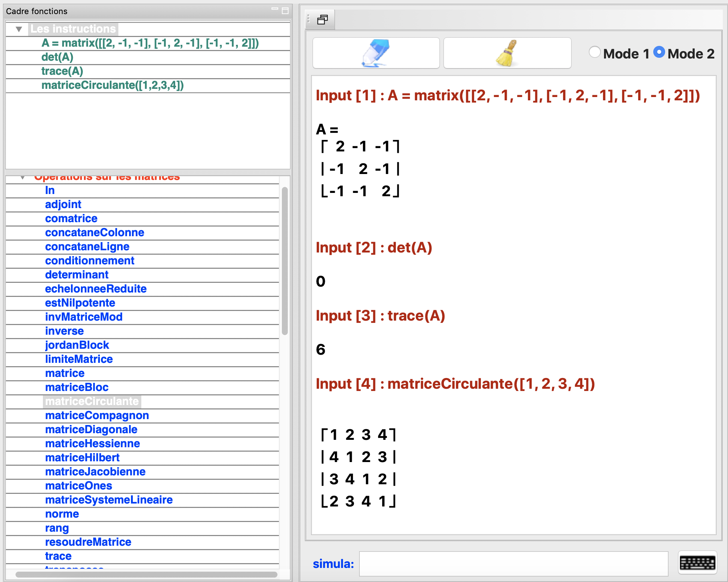Click the comatrice function
The width and height of the screenshot is (728, 582).
point(71,218)
